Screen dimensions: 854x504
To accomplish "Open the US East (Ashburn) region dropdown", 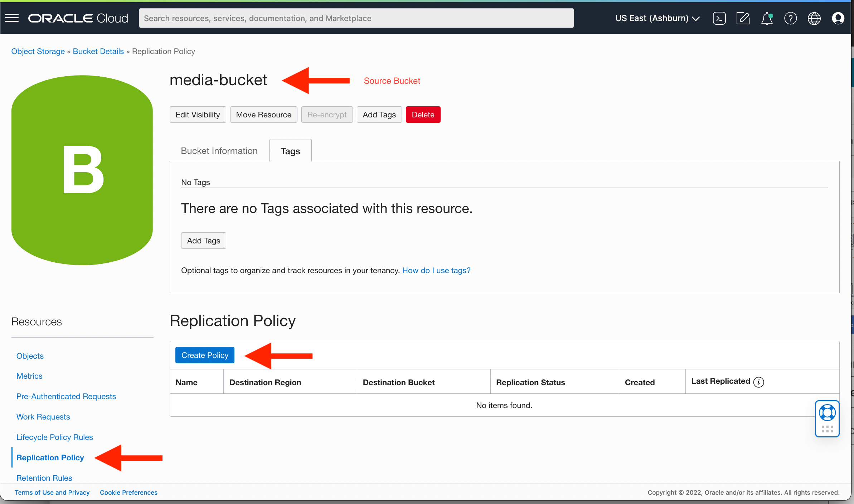I will (x=657, y=18).
